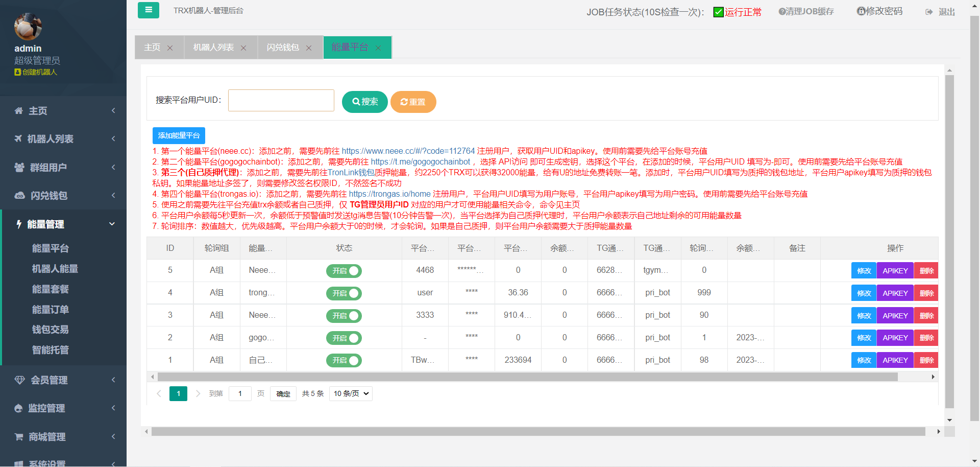Expand the 会员管理 sidebar menu
The image size is (980, 467).
click(x=64, y=380)
